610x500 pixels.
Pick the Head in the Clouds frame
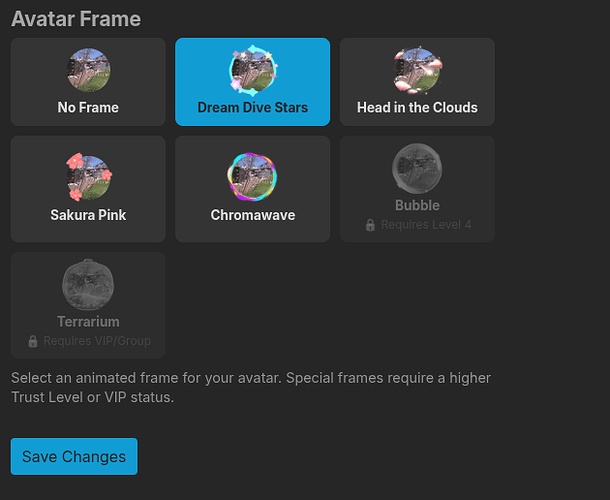pos(417,82)
